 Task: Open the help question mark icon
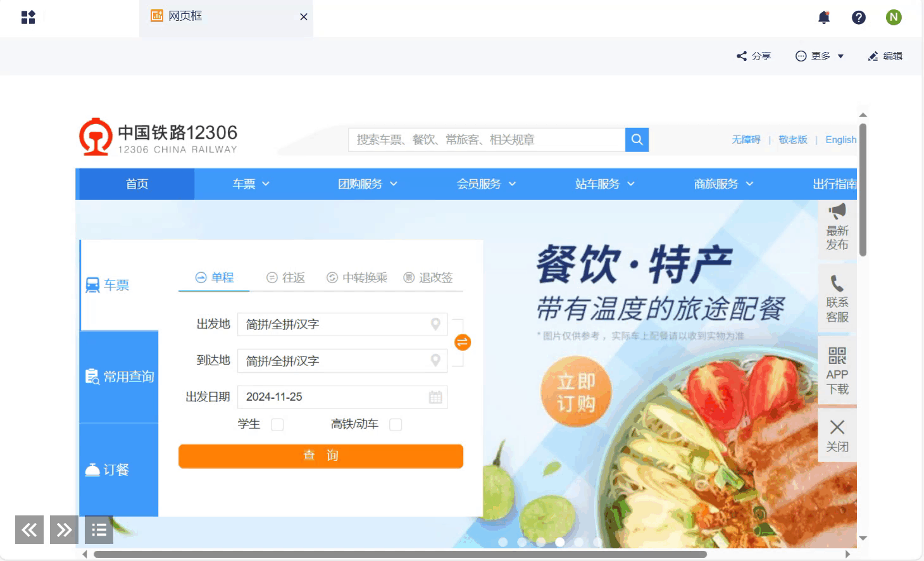click(858, 17)
